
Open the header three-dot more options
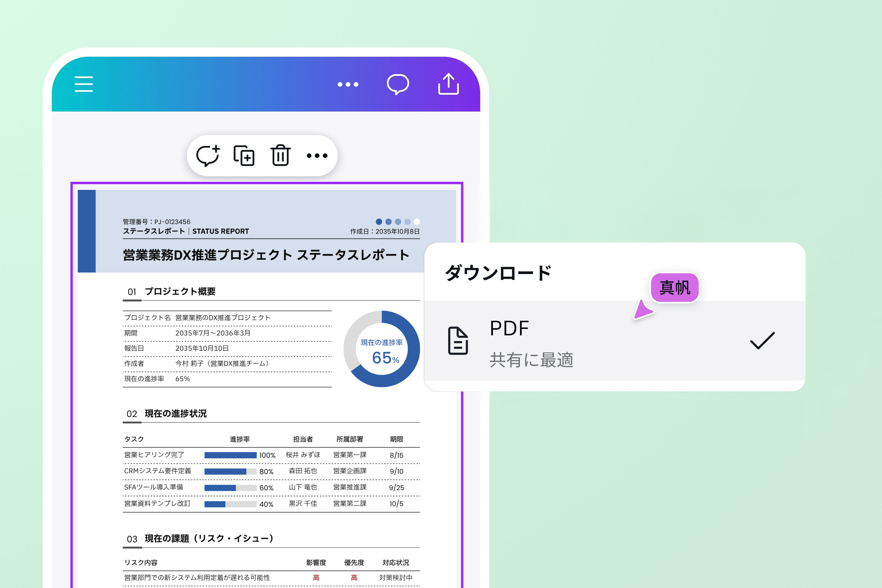[348, 84]
